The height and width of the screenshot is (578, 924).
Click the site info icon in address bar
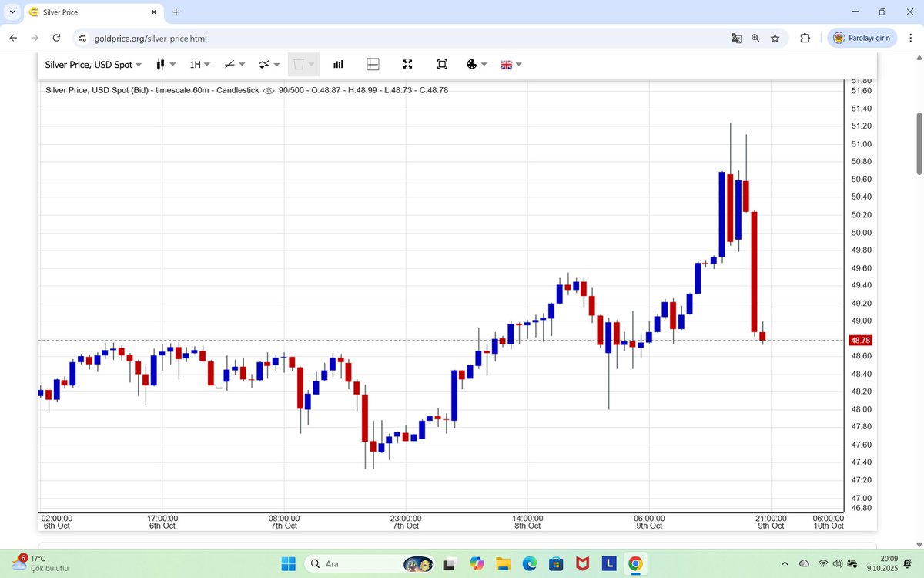83,38
